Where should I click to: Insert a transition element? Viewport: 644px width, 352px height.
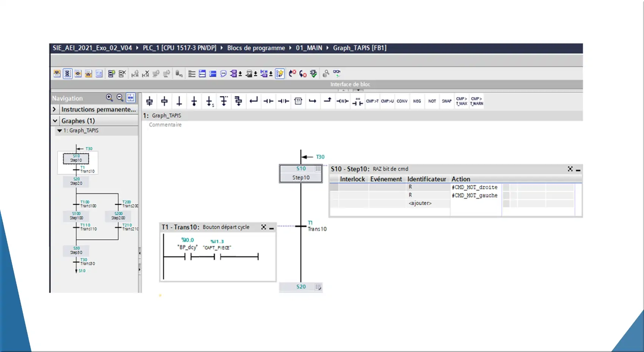pos(179,101)
